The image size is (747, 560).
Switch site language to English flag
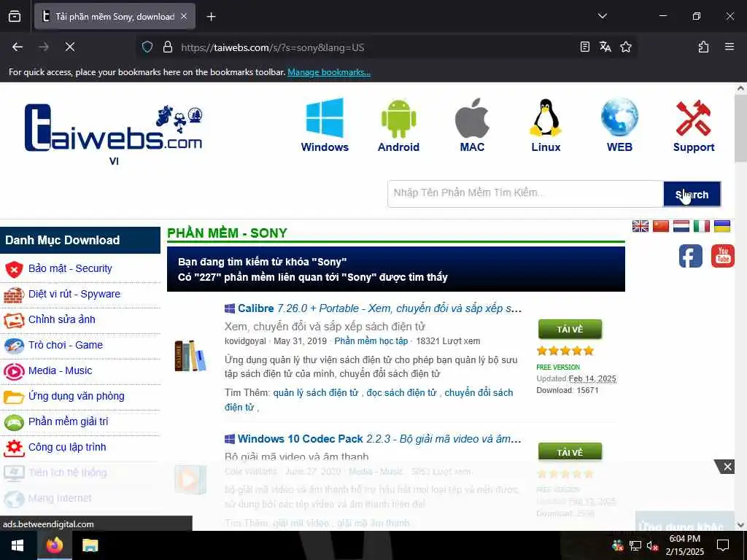click(640, 226)
